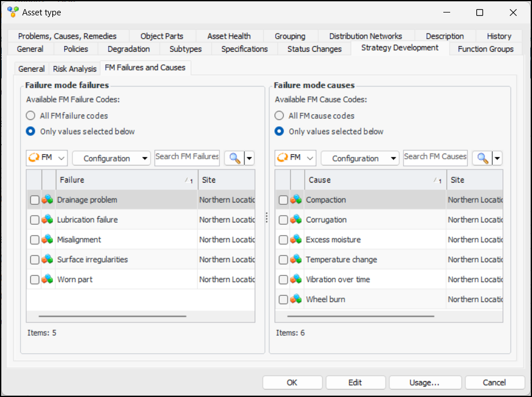Expand the Configuration dropdown in causes panel
This screenshot has height=397, width=532.
pos(359,158)
